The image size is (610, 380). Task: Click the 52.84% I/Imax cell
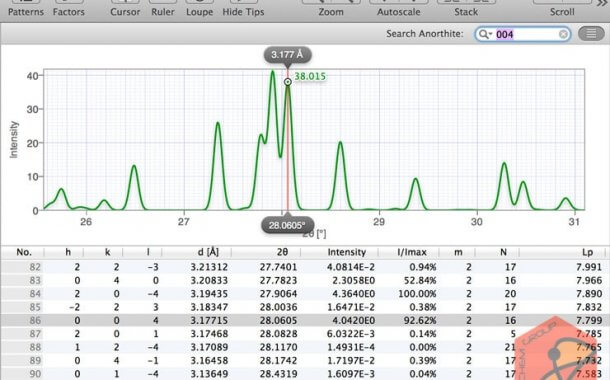pyautogui.click(x=420, y=280)
